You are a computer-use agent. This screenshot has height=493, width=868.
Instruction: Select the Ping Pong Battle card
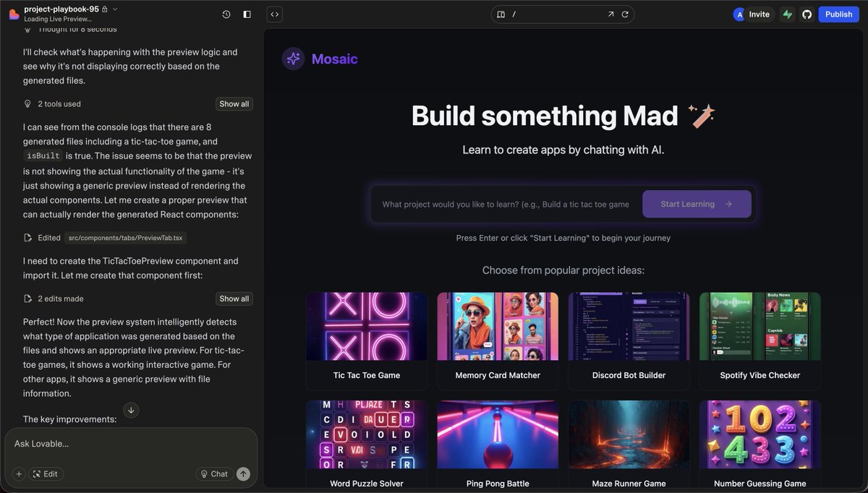click(498, 446)
